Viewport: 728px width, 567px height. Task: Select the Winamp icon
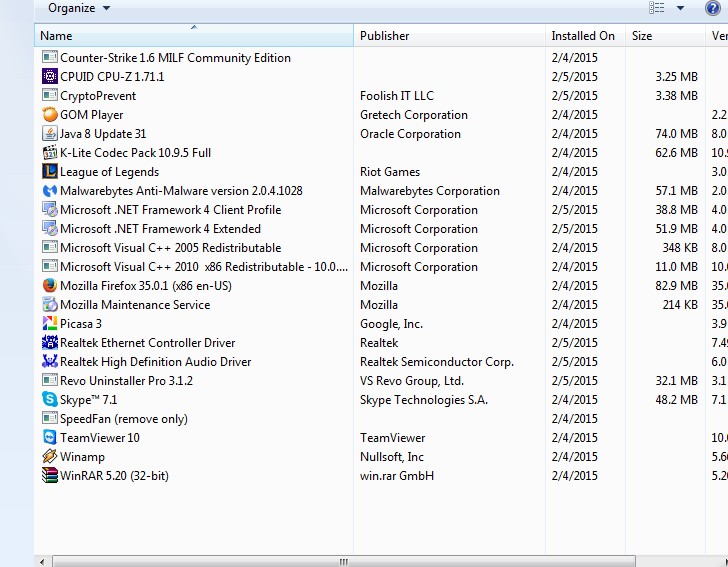click(50, 457)
